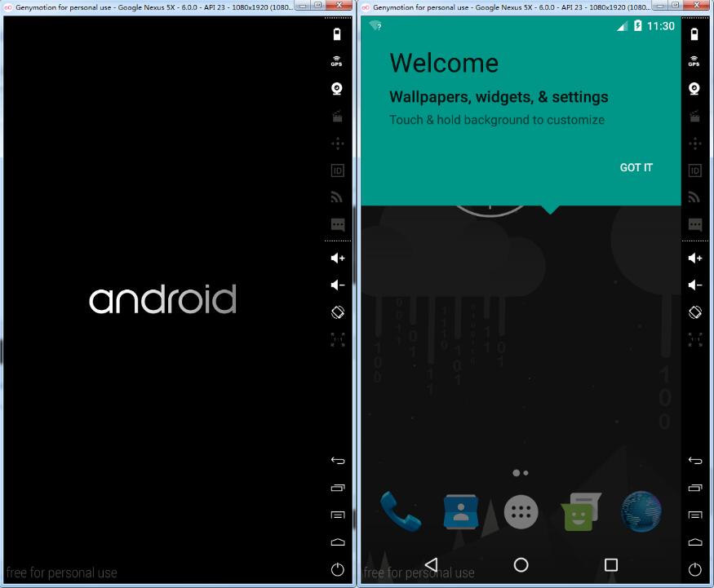
Task: Open the SMS phone widget in the left emulator
Action: coord(338,224)
